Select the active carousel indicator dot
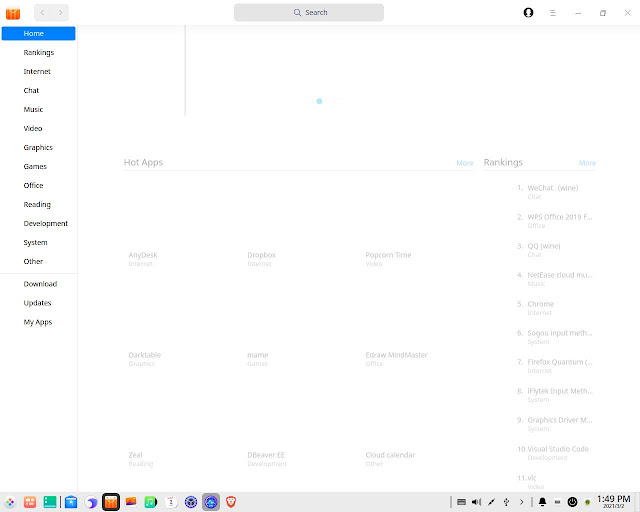Image resolution: width=640 pixels, height=512 pixels. click(x=319, y=101)
